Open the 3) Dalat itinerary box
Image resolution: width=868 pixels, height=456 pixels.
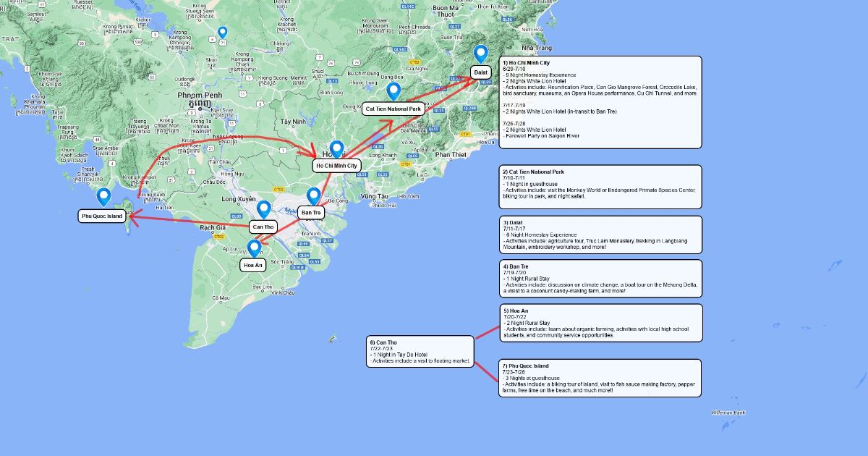tap(600, 235)
